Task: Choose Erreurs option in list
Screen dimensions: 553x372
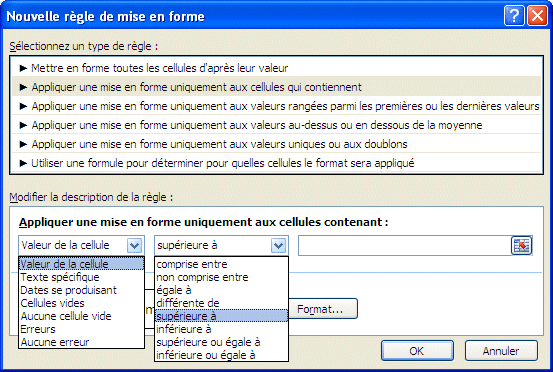Action: 81,329
